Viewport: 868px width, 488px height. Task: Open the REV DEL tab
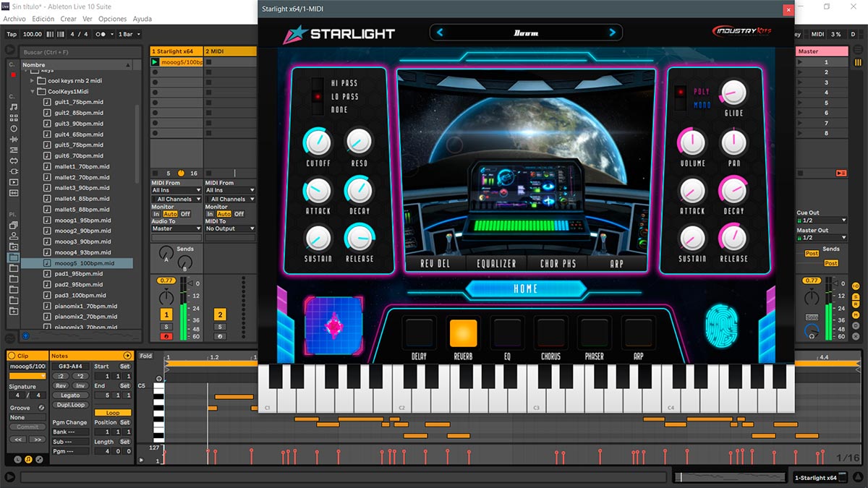click(435, 264)
